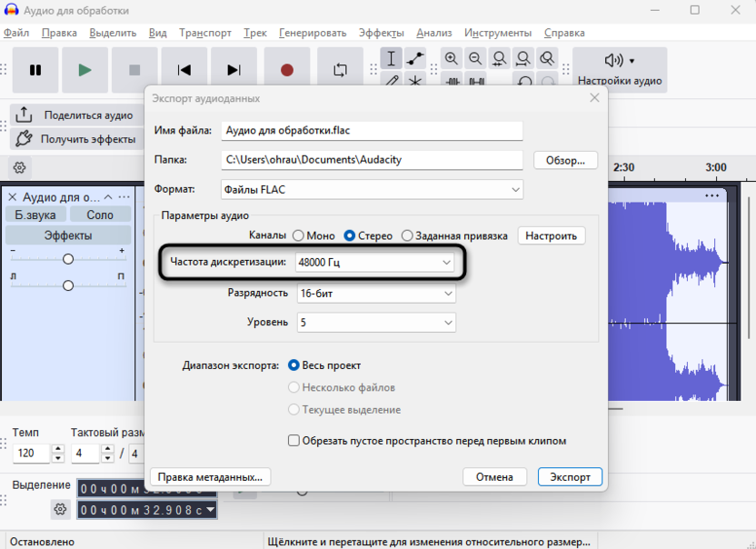
Task: Skip to end of the track
Action: point(234,70)
